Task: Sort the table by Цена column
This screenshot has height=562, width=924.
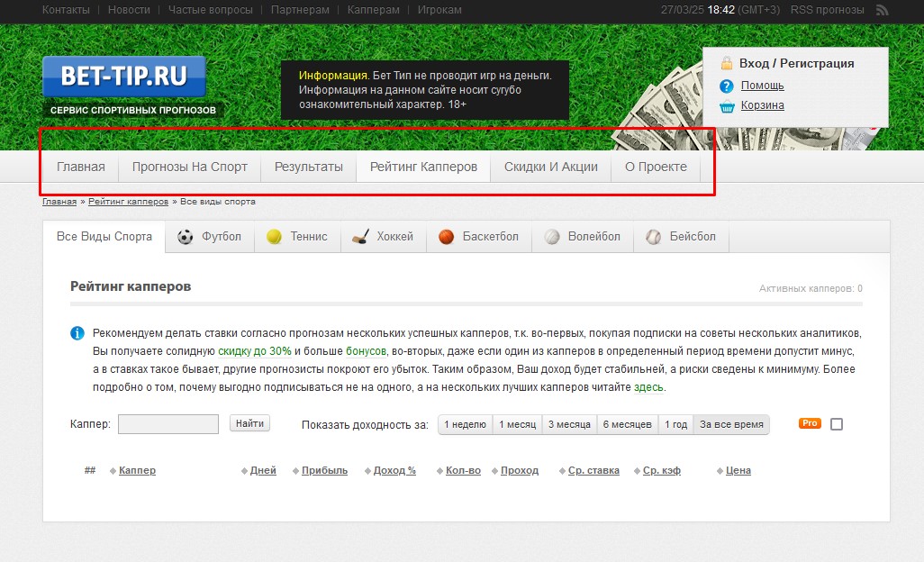Action: [738, 470]
